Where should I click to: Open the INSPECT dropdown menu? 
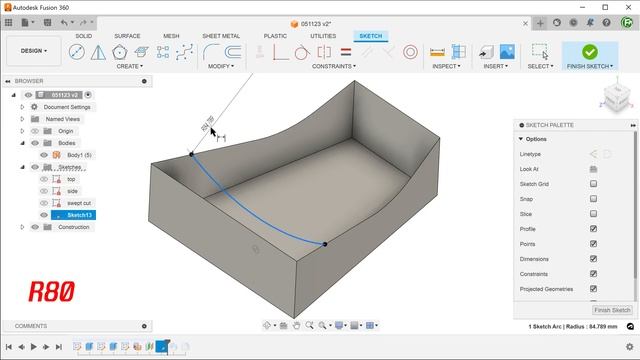pos(446,66)
